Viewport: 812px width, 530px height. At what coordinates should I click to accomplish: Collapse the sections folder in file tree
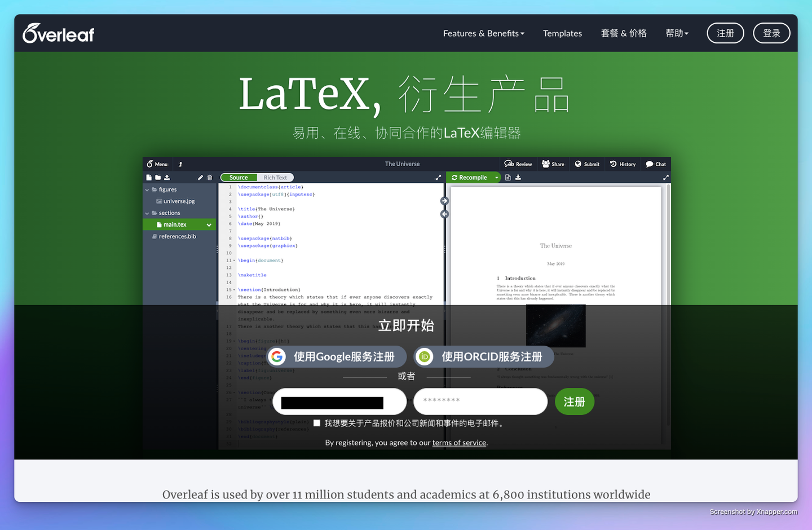click(x=147, y=213)
